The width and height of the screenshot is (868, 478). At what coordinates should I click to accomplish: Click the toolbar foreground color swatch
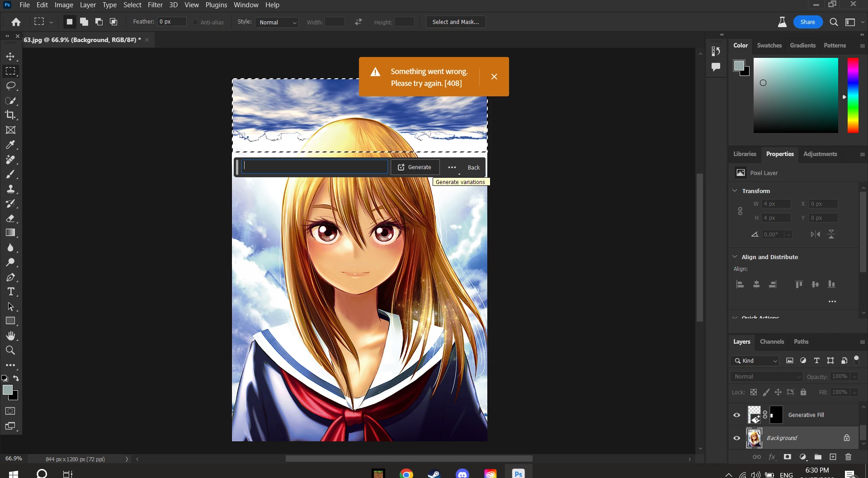[8, 390]
